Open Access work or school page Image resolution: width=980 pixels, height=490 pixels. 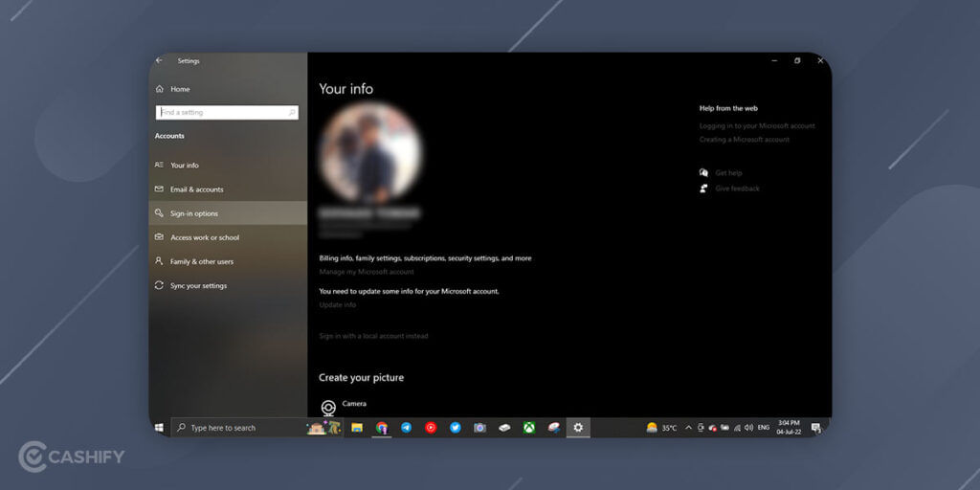click(228, 237)
